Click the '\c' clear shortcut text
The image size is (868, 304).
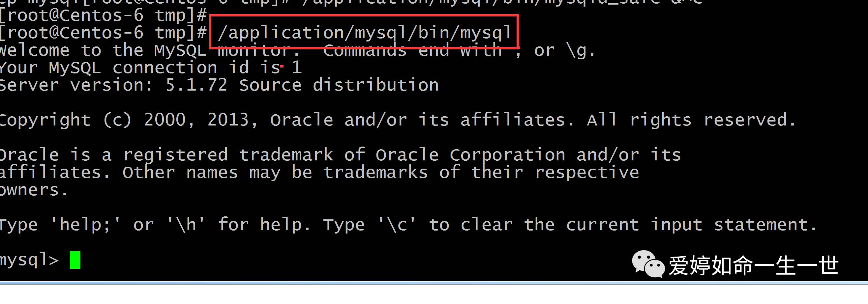pos(397,225)
